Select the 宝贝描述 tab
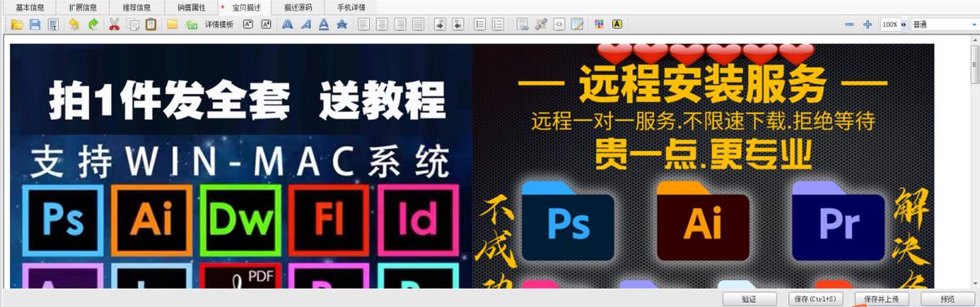 245,7
